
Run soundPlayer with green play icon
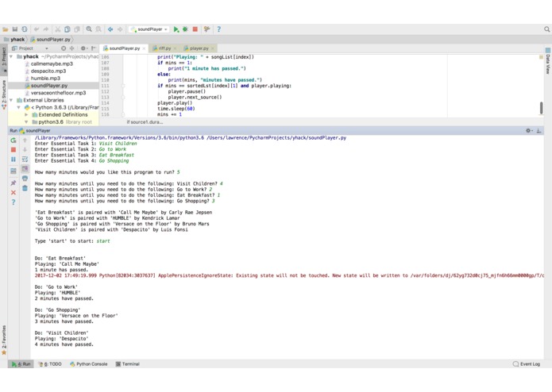(x=176, y=29)
